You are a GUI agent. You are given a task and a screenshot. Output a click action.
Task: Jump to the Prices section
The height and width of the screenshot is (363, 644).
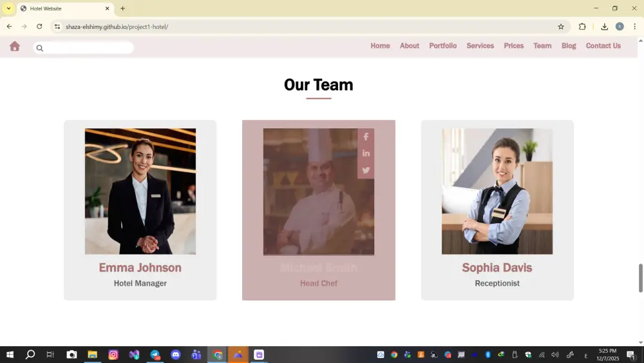tap(513, 46)
